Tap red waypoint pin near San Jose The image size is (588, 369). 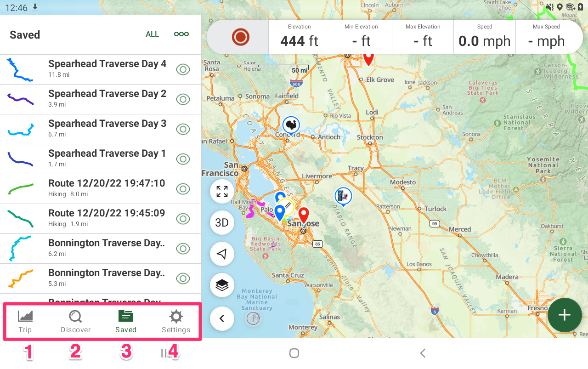point(304,216)
